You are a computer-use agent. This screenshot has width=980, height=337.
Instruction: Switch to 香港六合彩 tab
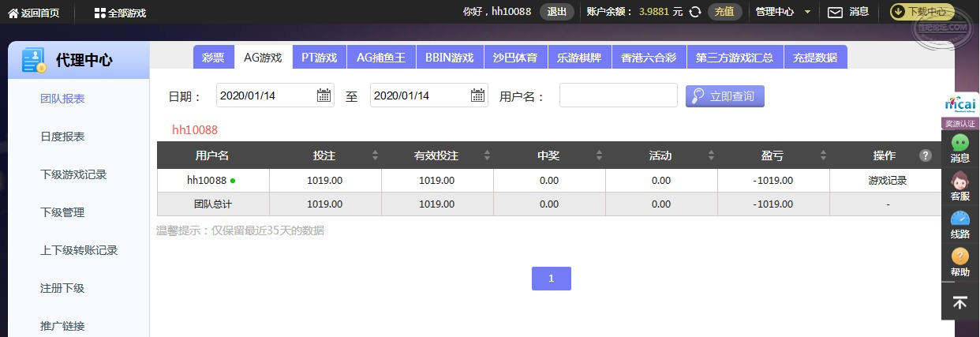click(648, 57)
